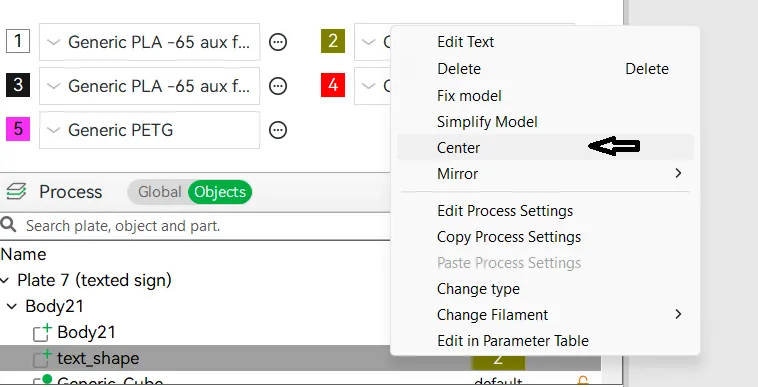Click the Body21 part icon
This screenshot has width=758, height=387.
point(42,332)
